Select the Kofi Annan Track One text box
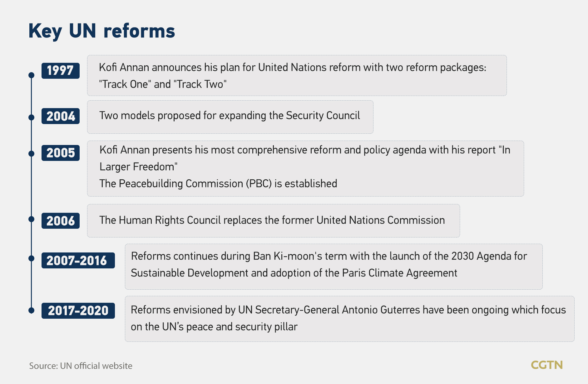Viewport: 588px width, 384px height. 297,76
